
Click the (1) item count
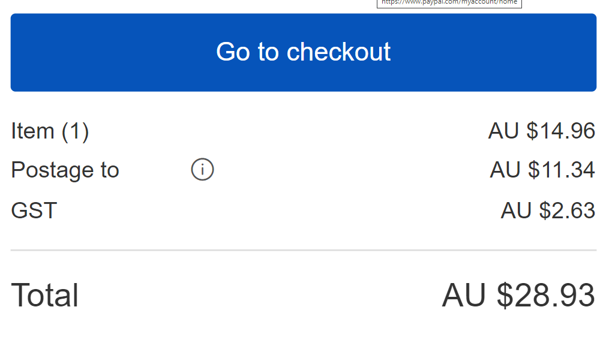pyautogui.click(x=75, y=131)
